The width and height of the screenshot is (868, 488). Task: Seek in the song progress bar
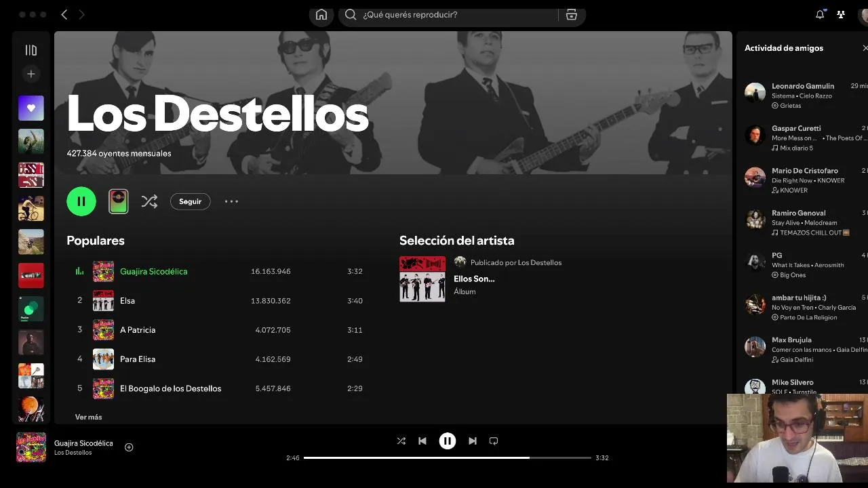click(x=448, y=457)
